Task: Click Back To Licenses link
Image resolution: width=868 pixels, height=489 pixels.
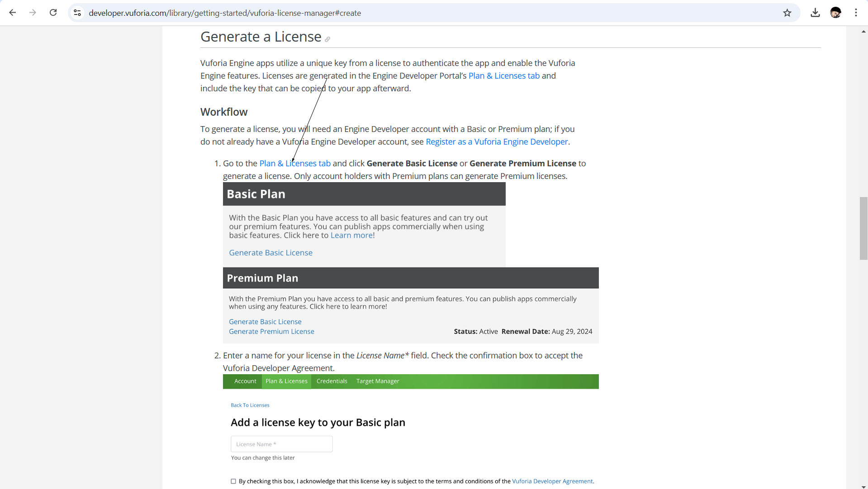Action: (250, 405)
